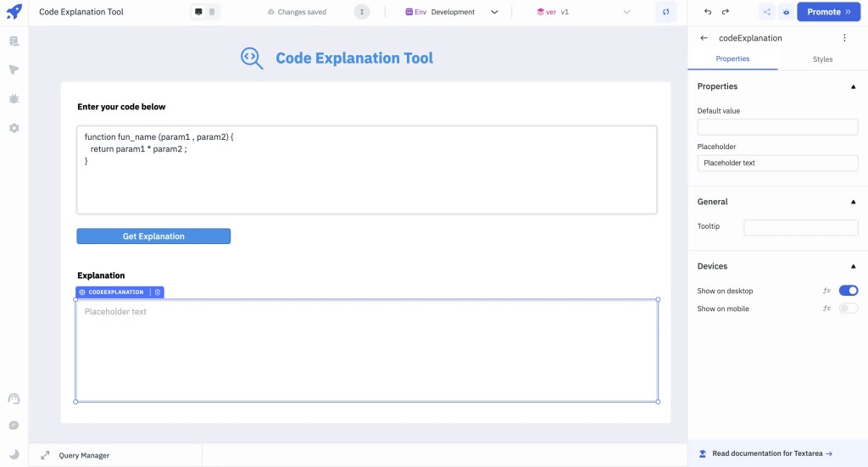Click the Code Explanation Tool app name
The height and width of the screenshot is (467, 868).
tap(81, 12)
